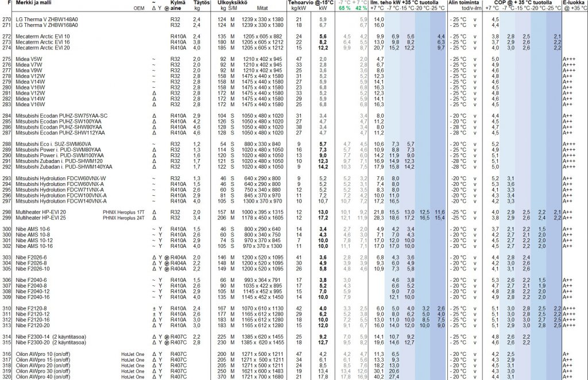The image size is (588, 380).
Task: Click 'Mecaterm Arctic EVI 20' model name
Action: coord(42,48)
